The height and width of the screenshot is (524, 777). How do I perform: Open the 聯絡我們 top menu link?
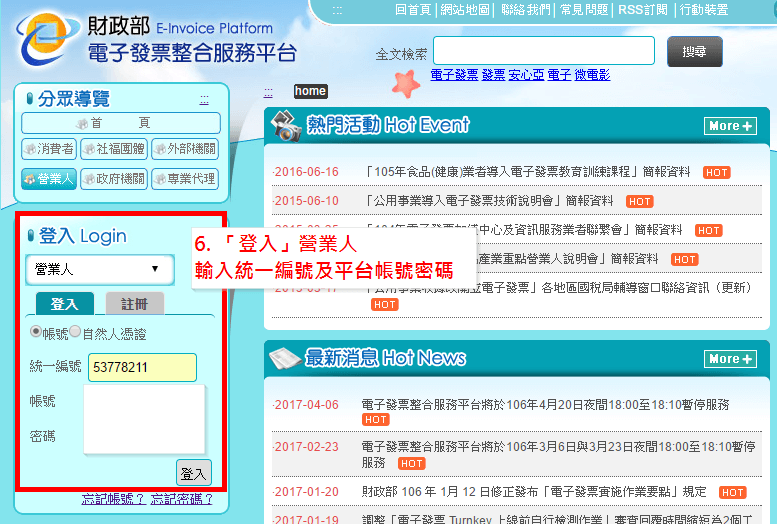(x=525, y=9)
